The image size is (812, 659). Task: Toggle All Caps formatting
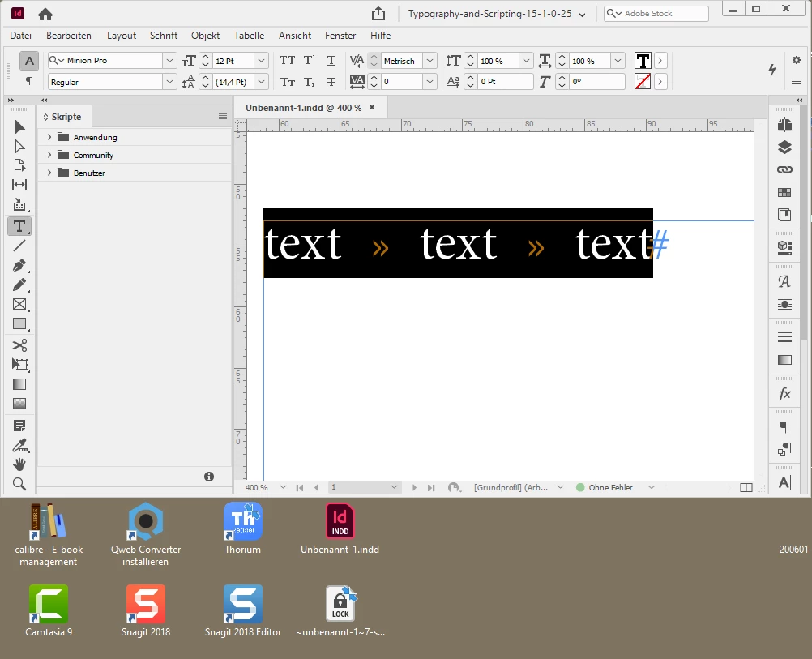click(x=288, y=61)
